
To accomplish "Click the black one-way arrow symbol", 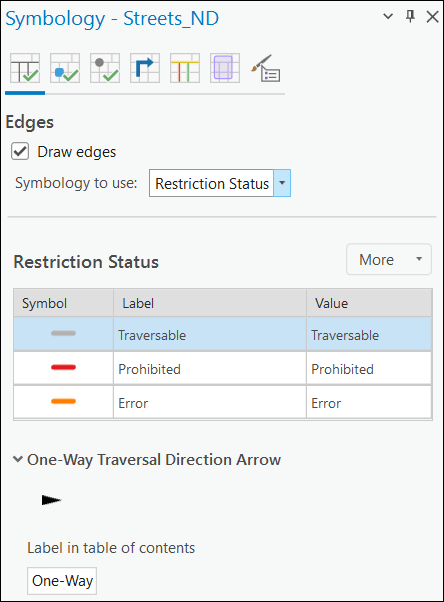I will tap(51, 500).
